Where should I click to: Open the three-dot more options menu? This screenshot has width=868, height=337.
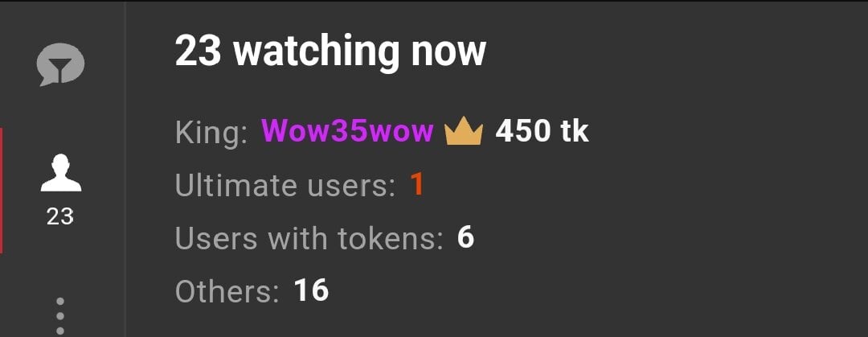(60, 316)
